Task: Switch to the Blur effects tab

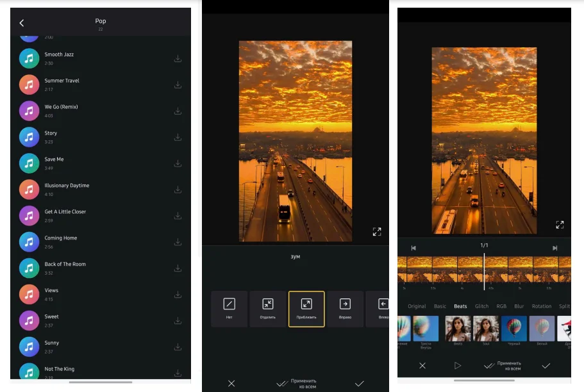Action: pyautogui.click(x=519, y=306)
